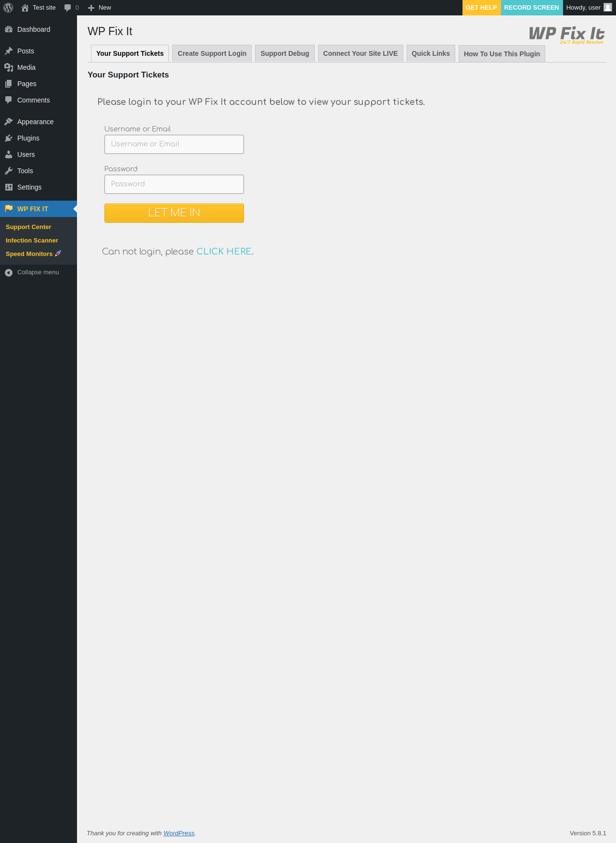Go to the Pages menu
The width and height of the screenshot is (616, 843).
click(38, 84)
